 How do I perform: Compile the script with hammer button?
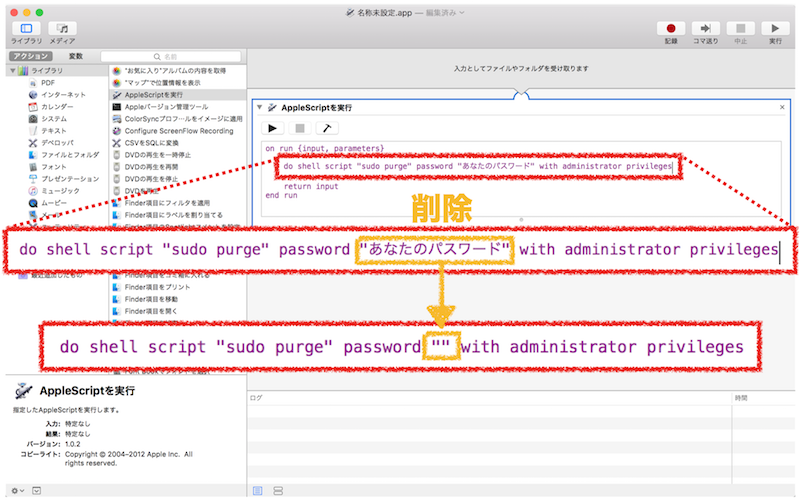tap(327, 129)
